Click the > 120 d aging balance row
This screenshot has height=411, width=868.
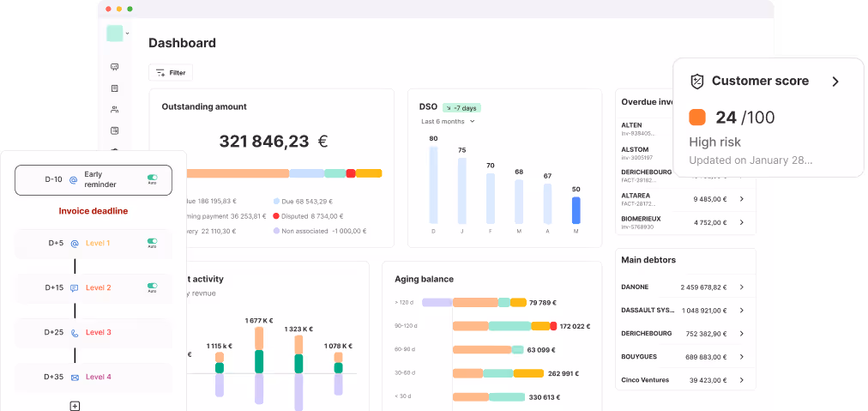point(475,302)
